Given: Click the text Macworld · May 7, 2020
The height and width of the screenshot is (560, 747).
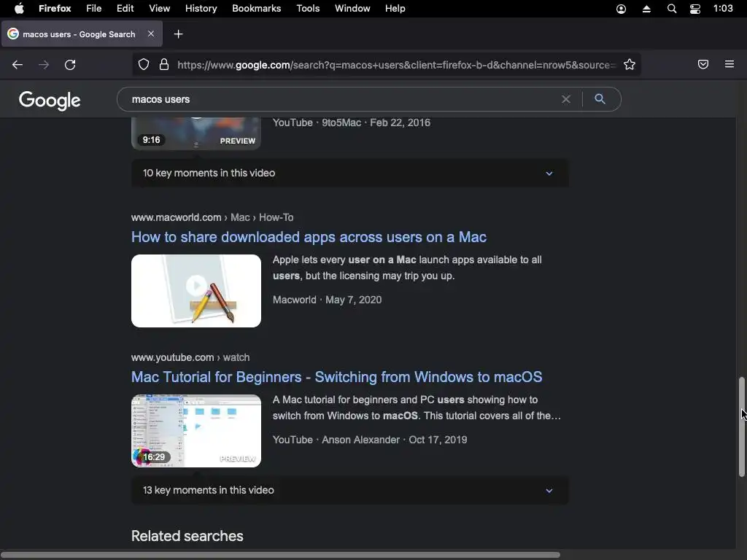Looking at the screenshot, I should [327, 300].
